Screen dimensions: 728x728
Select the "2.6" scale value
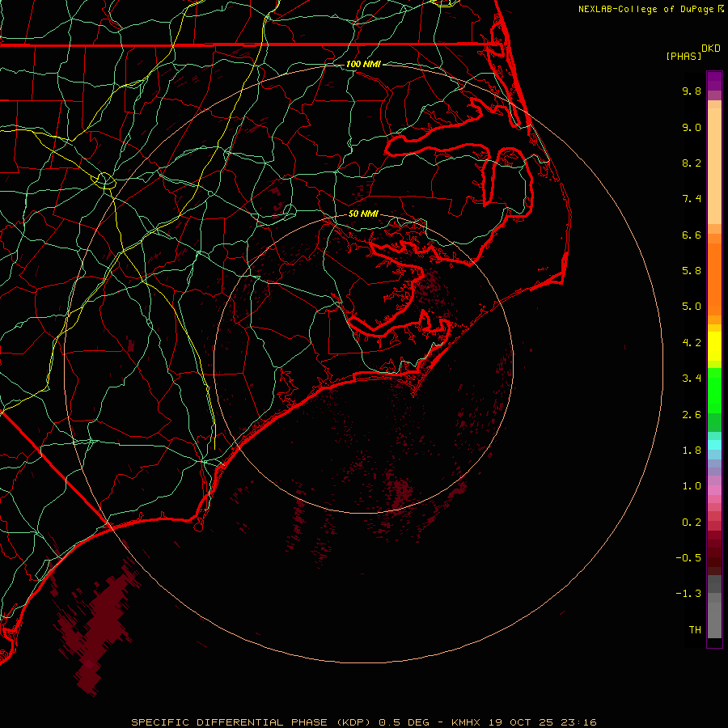coord(692,415)
